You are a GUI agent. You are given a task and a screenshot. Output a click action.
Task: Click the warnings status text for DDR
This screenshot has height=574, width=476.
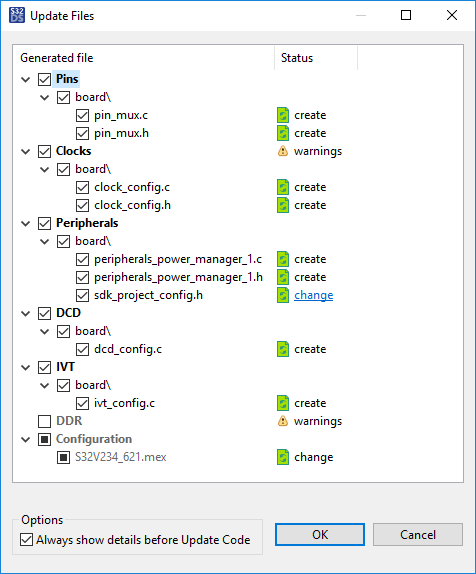318,421
